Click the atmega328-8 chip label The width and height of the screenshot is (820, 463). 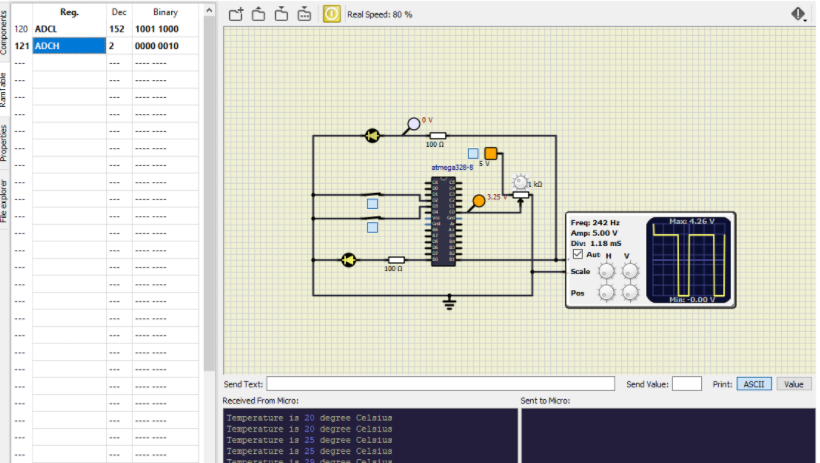tap(452, 167)
